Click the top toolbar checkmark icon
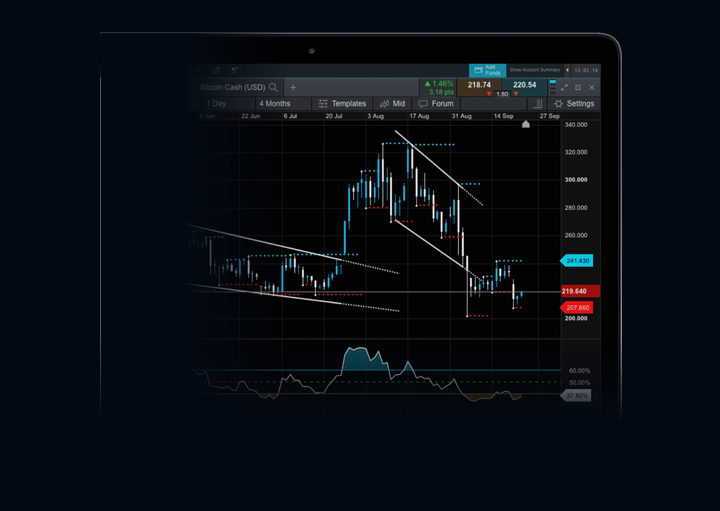 216,70
